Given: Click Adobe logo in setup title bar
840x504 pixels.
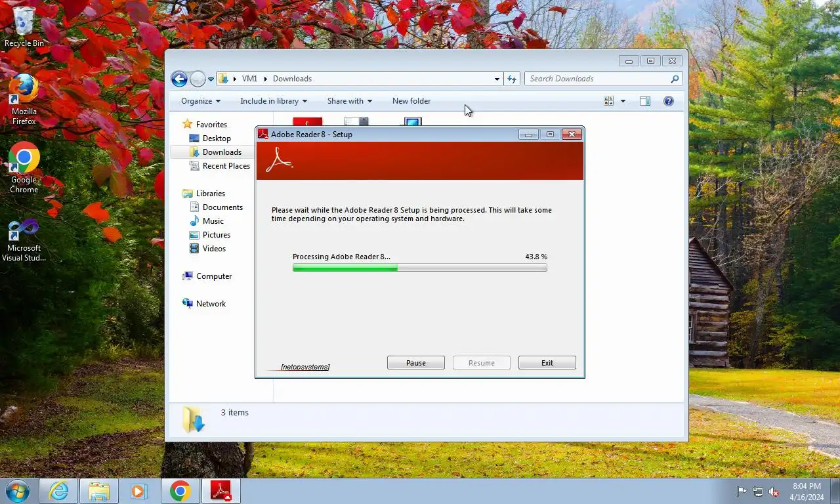Looking at the screenshot, I should (263, 135).
